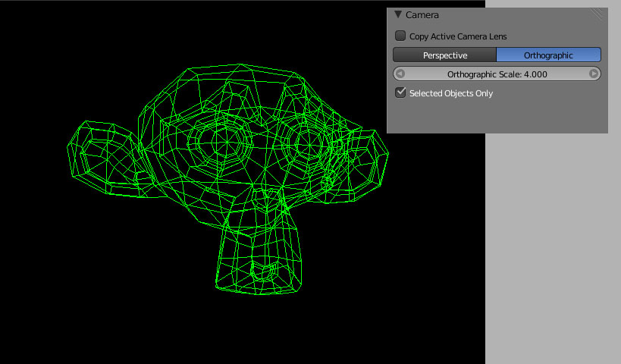Screen dimensions: 621x364
Task: Switch camera to Perspective mode
Action: point(445,55)
